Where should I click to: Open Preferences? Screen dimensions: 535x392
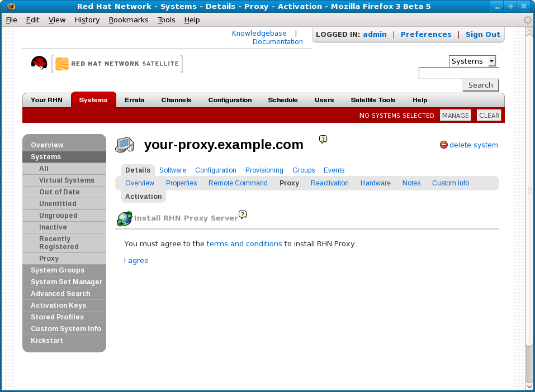click(x=426, y=35)
